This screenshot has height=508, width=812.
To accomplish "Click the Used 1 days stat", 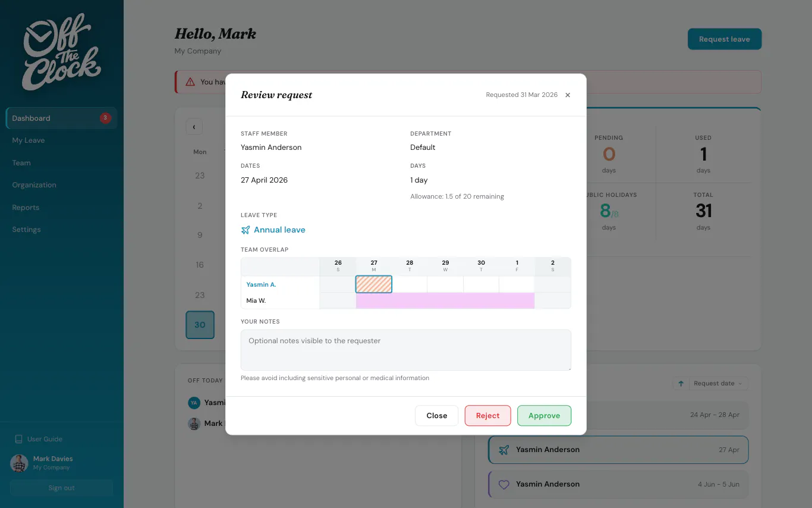I will 703,154.
